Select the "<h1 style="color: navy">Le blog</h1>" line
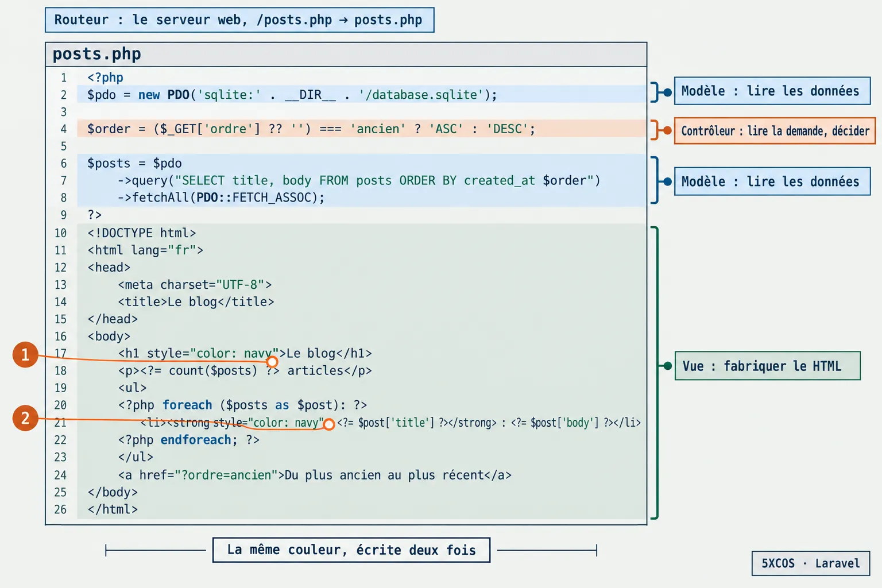882x588 pixels. 245,353
